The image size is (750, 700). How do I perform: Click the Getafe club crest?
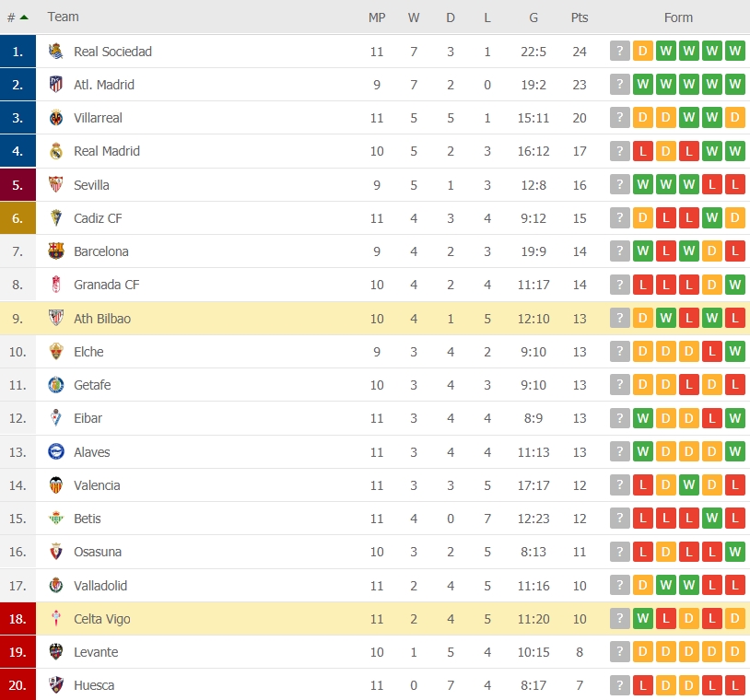(56, 385)
